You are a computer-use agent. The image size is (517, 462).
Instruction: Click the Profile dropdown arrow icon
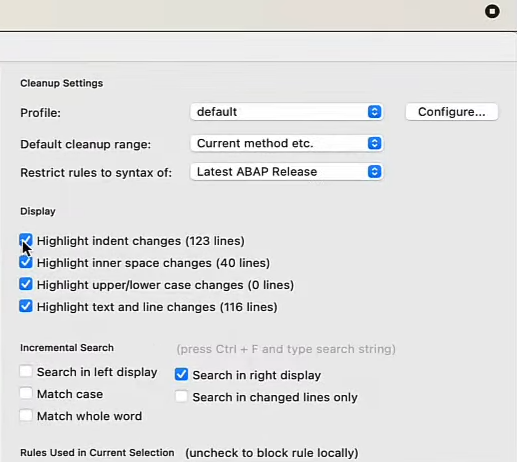(x=374, y=112)
